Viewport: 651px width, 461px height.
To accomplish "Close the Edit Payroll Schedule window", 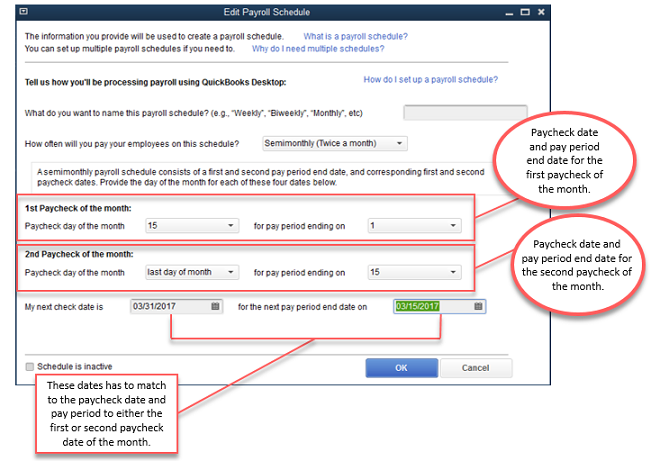I will point(541,12).
